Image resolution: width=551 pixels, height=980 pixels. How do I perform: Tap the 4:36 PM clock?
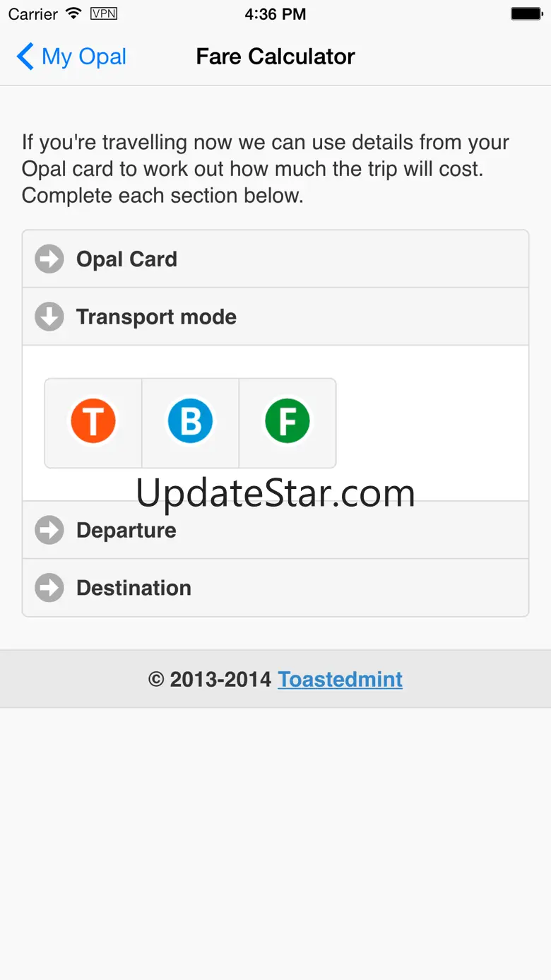275,14
